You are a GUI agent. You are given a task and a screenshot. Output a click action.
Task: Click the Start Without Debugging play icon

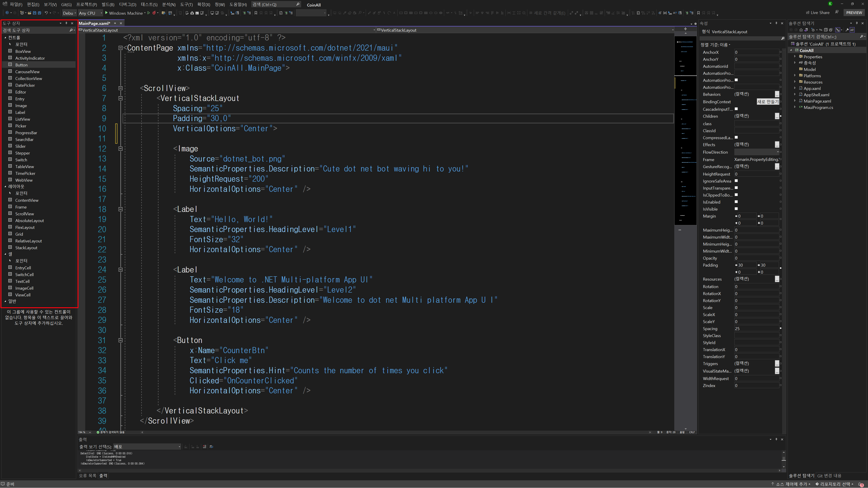[x=149, y=13]
